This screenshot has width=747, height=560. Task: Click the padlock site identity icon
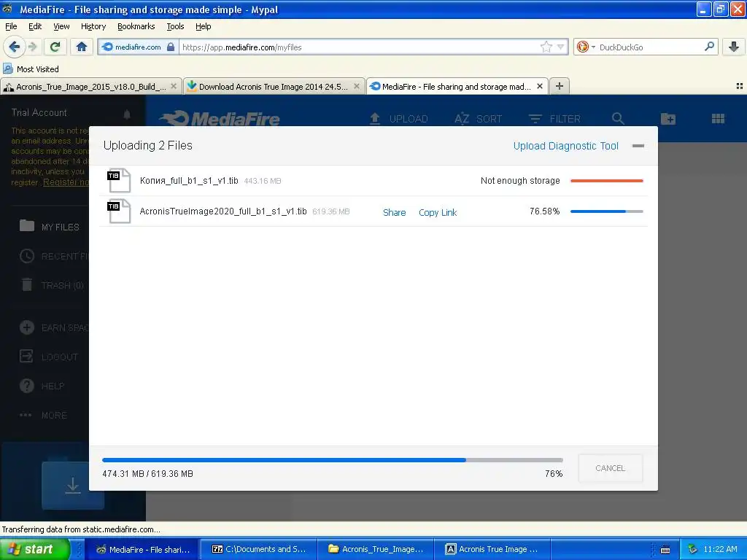point(171,47)
